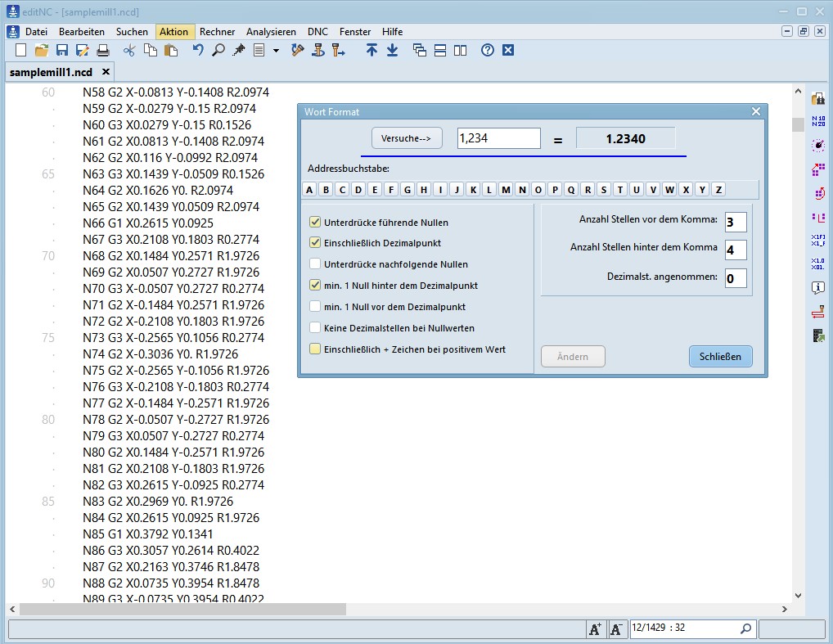Increase font size using the A+ icon
The height and width of the screenshot is (644, 833).
point(596,628)
